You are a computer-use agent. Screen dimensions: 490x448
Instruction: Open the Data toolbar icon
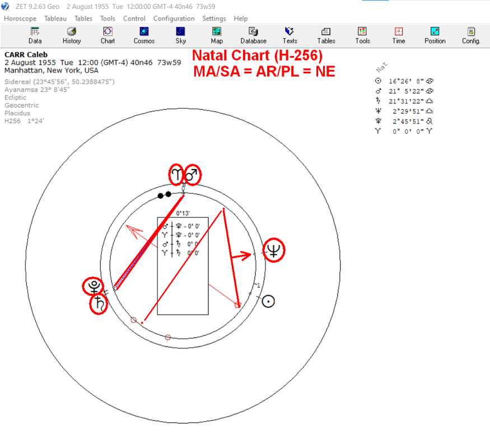[35, 36]
